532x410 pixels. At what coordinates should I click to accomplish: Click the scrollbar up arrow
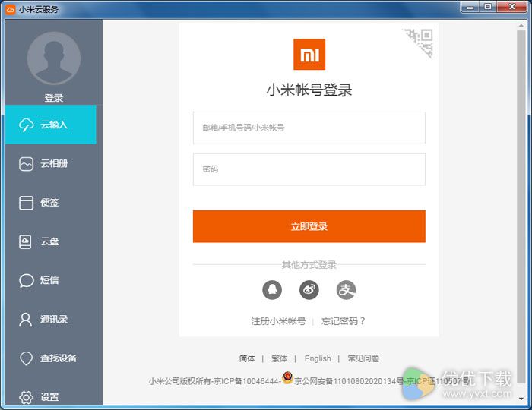(x=521, y=25)
